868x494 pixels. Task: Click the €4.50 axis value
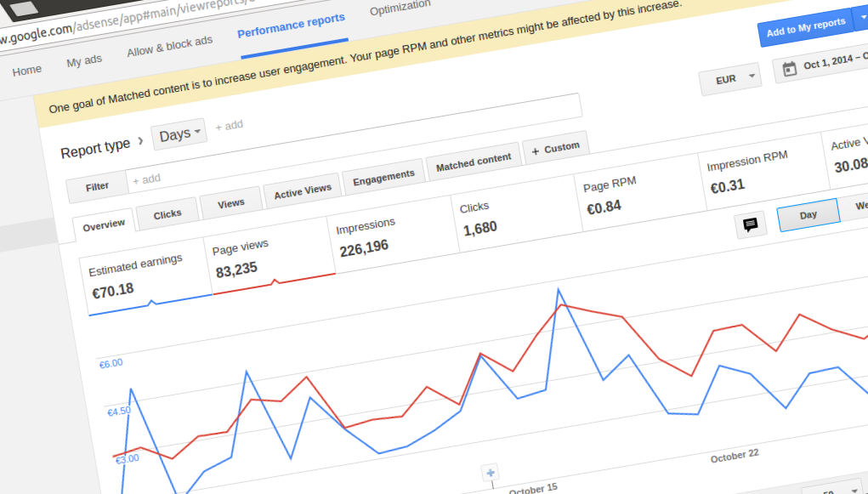pyautogui.click(x=119, y=412)
